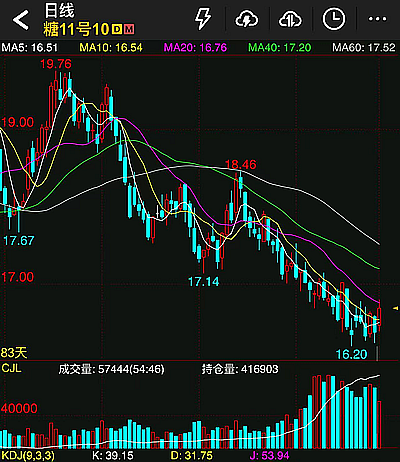This screenshot has height=462, width=400.
Task: Switch contract via 糖11号10 title
Action: (x=76, y=29)
